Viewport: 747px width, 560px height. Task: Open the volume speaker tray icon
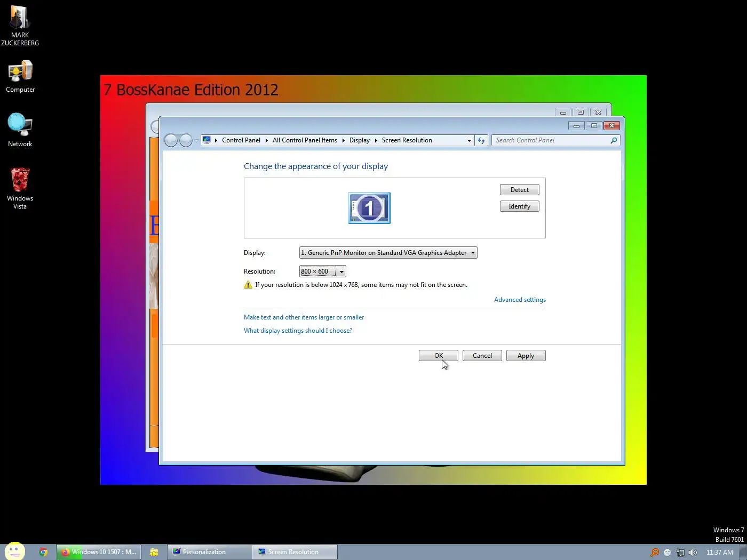(693, 553)
